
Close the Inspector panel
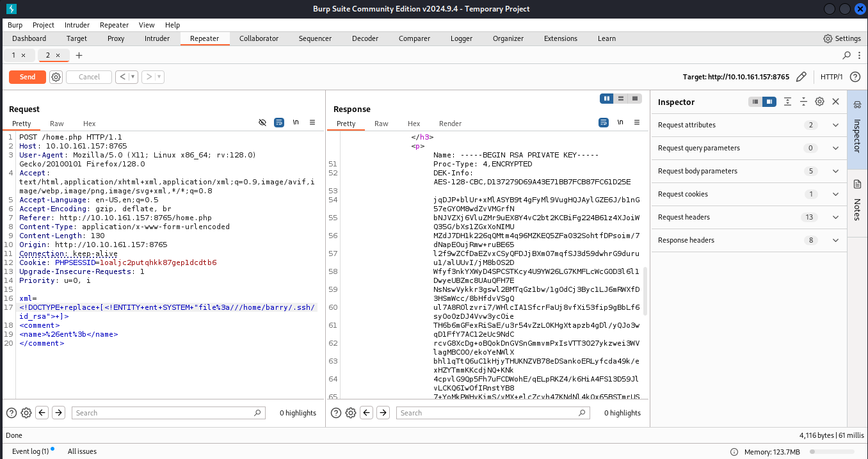click(x=835, y=102)
